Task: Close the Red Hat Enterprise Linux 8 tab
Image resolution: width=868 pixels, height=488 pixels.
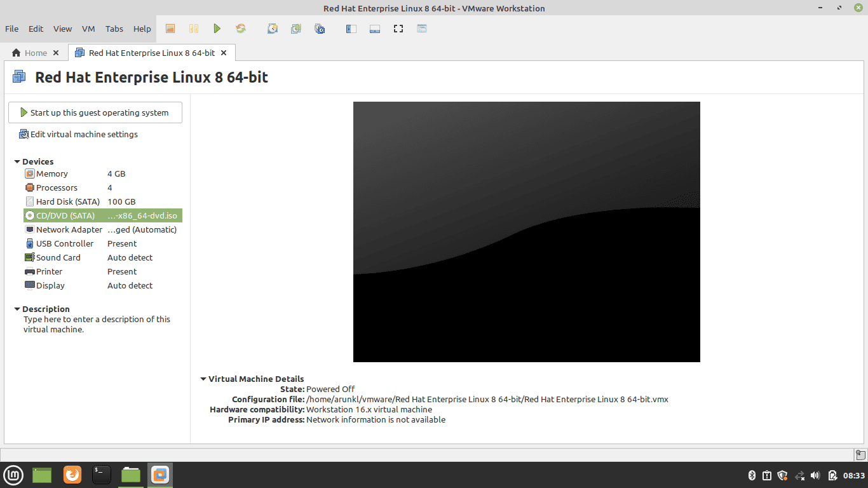Action: [224, 53]
